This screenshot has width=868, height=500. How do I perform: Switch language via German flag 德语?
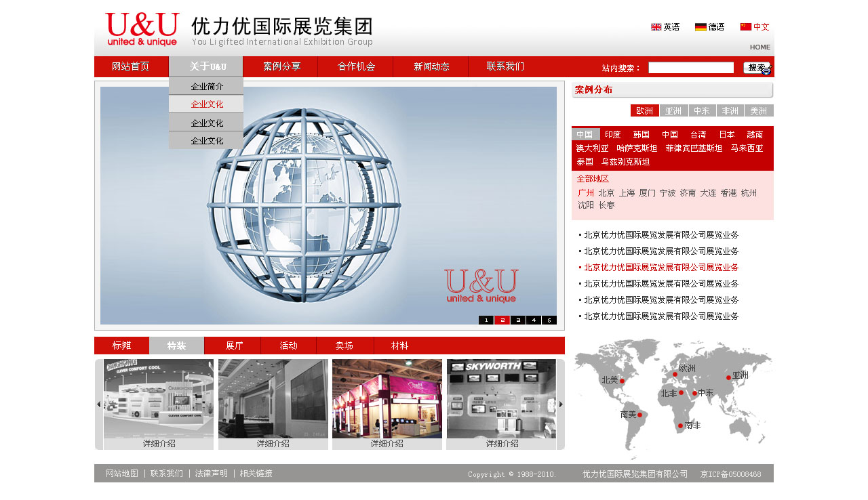(709, 27)
